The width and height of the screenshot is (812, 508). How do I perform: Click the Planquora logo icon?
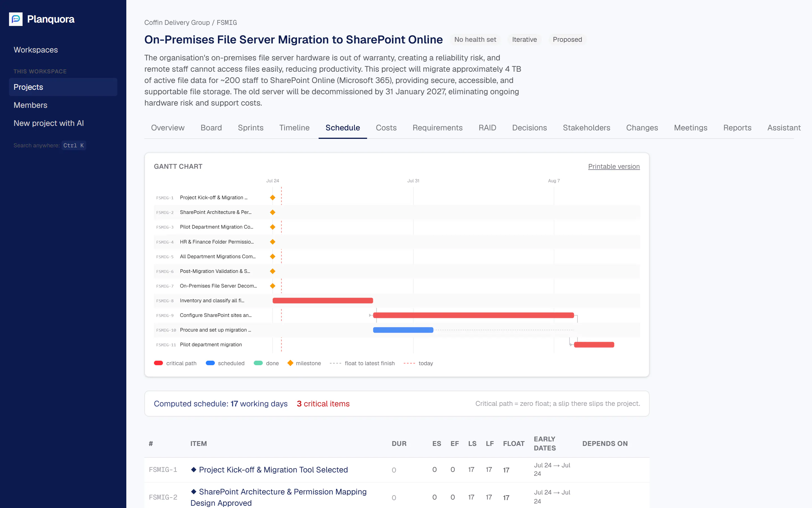click(x=16, y=19)
